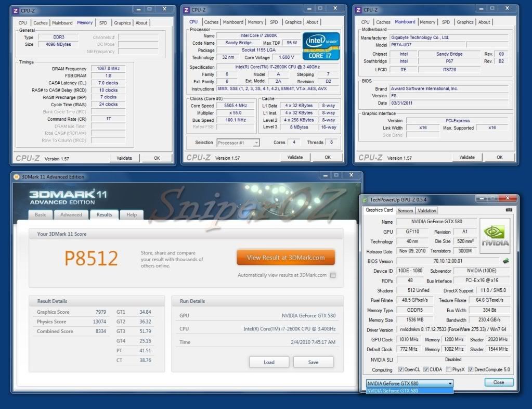532x409 pixels.
Task: Click the title bar icon of the CPU-Z window showing the Memory tab
Action: 16,10
